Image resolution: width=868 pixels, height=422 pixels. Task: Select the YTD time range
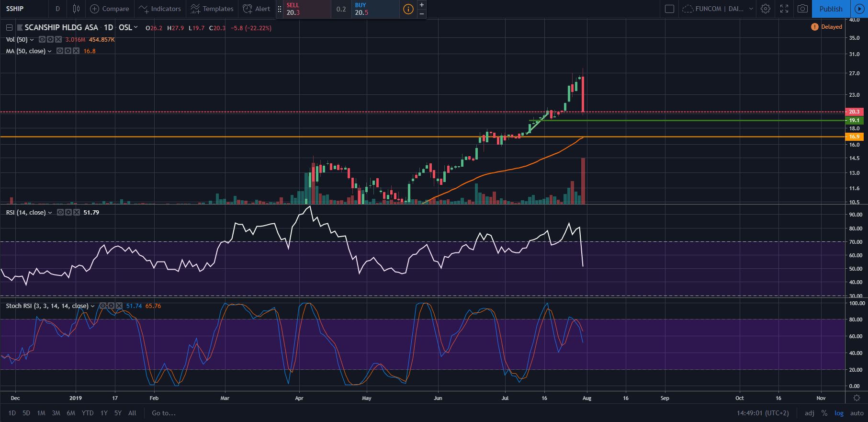pyautogui.click(x=88, y=413)
